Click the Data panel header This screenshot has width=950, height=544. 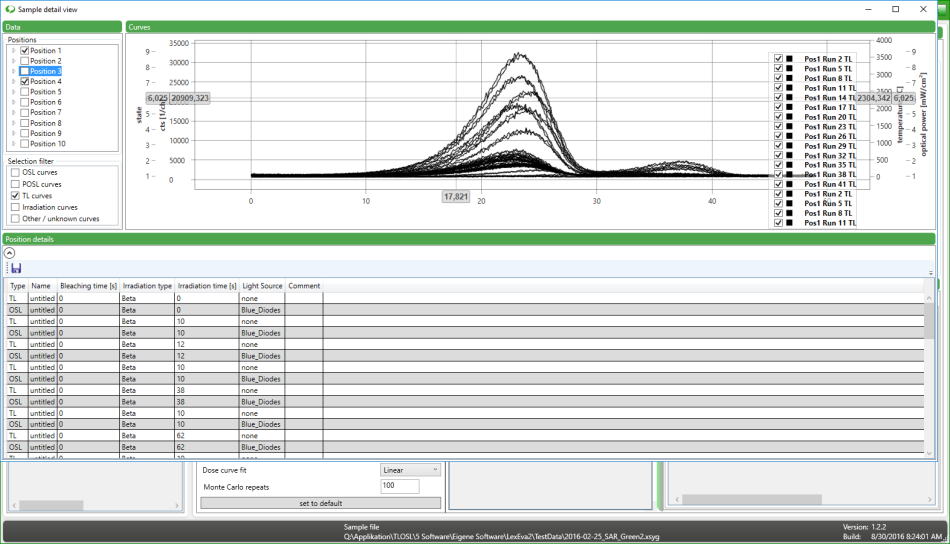pos(62,27)
